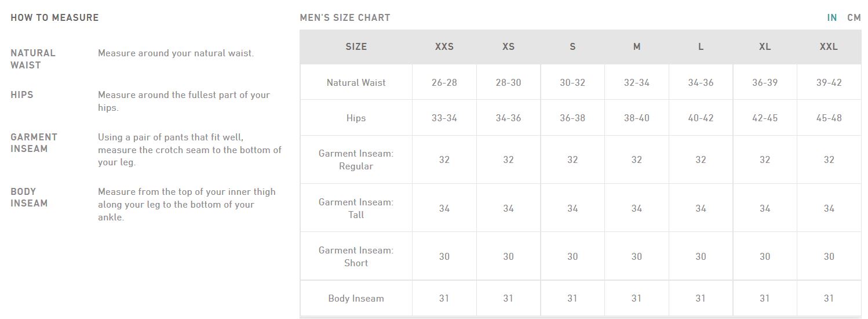868x319 pixels.
Task: Switch units to IN
Action: 831,17
